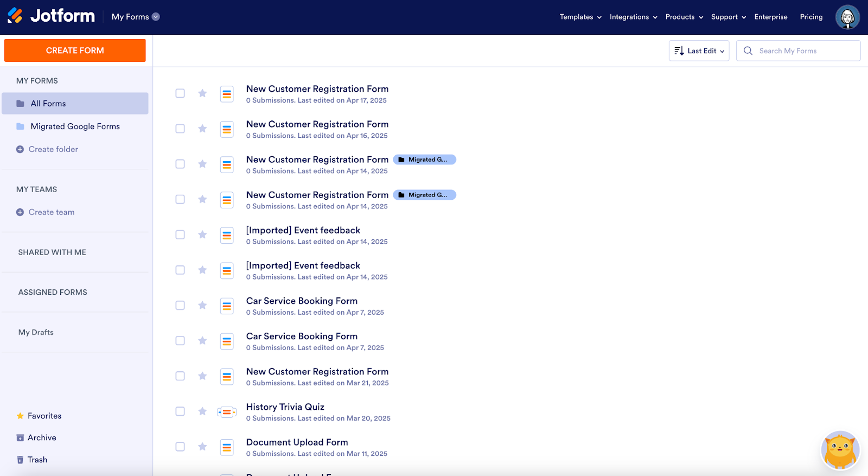This screenshot has height=476, width=868.
Task: Click the Trash bin icon in sidebar
Action: coord(20,460)
